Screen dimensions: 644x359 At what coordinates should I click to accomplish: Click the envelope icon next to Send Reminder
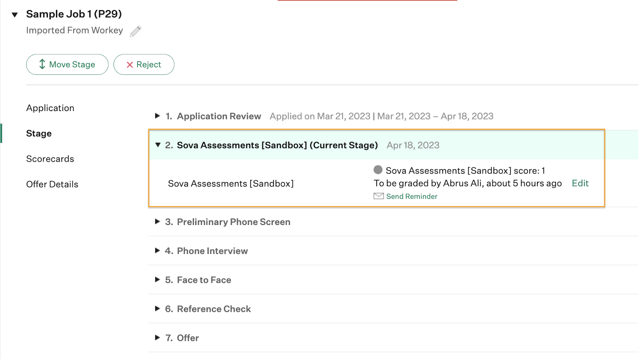pyautogui.click(x=378, y=196)
